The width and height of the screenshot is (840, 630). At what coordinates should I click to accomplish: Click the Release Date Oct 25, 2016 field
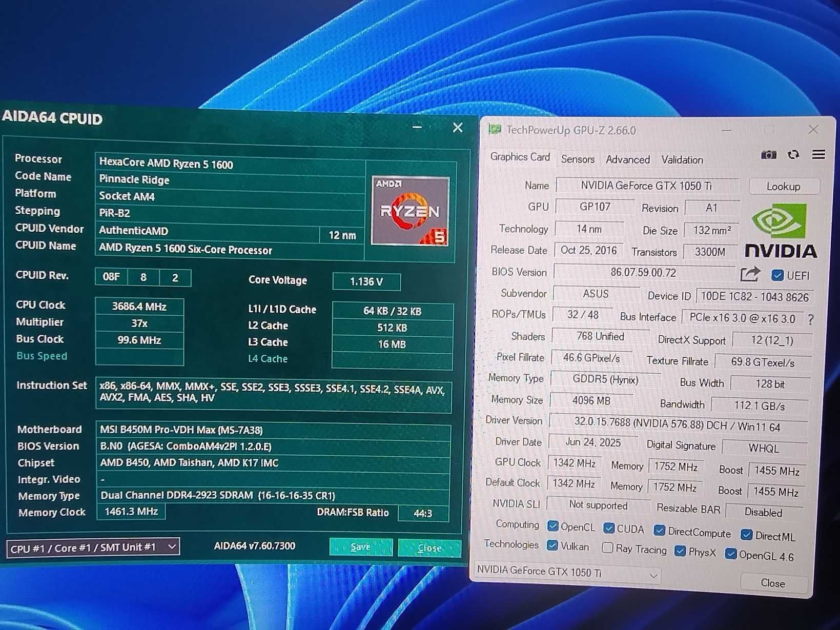pyautogui.click(x=589, y=250)
